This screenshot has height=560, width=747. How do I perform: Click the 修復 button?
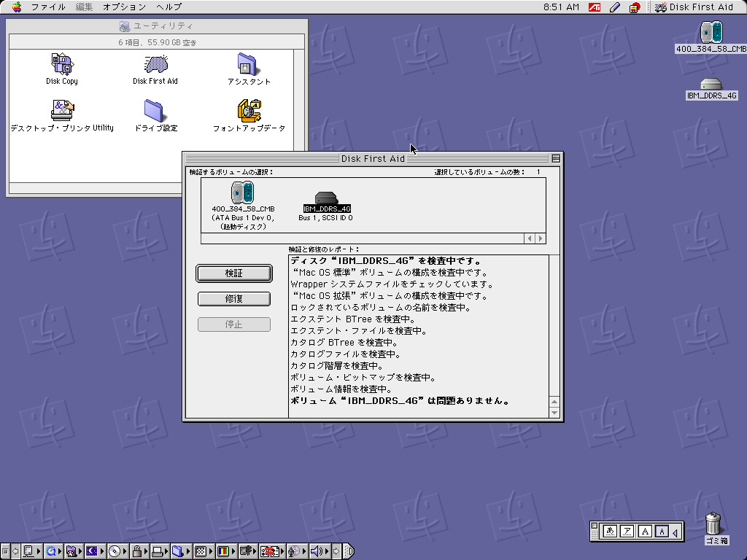(x=234, y=299)
